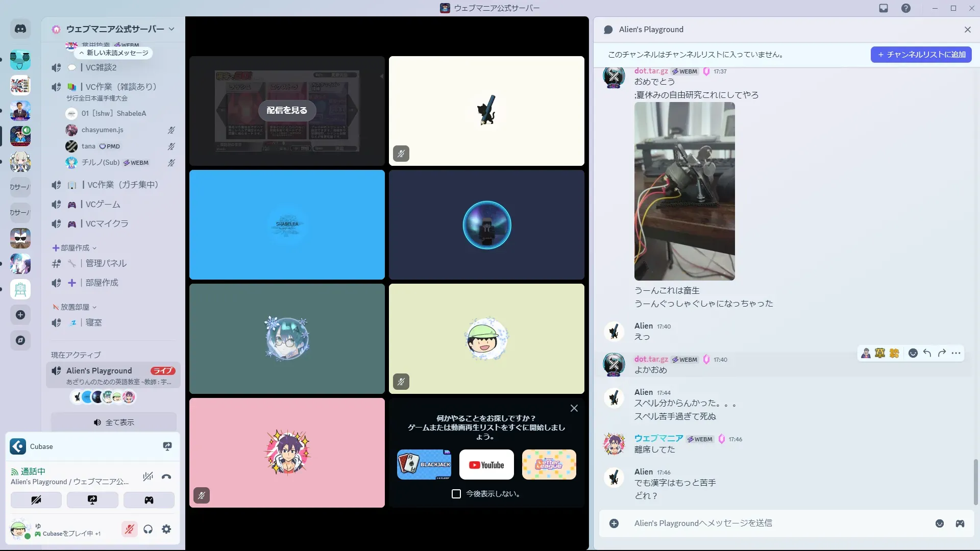Screen dimensions: 980x551
Task: Open the VCゲーム voice channel
Action: click(x=103, y=204)
